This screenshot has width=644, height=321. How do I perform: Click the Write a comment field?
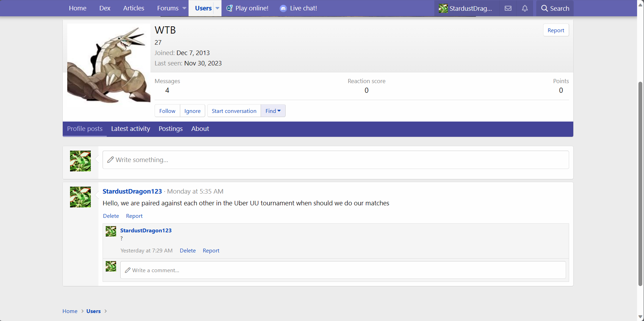(343, 270)
